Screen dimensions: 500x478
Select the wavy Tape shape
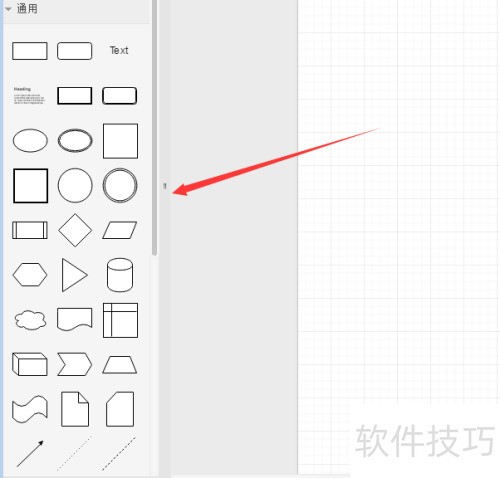click(x=30, y=409)
